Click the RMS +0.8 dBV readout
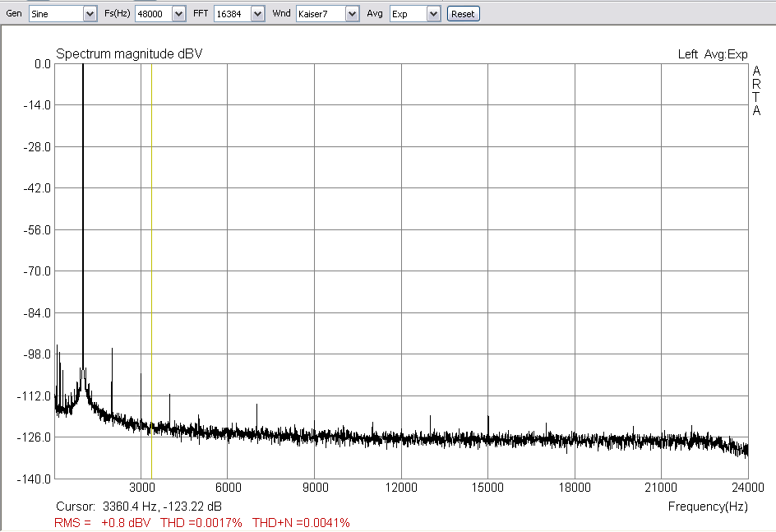 [103, 523]
